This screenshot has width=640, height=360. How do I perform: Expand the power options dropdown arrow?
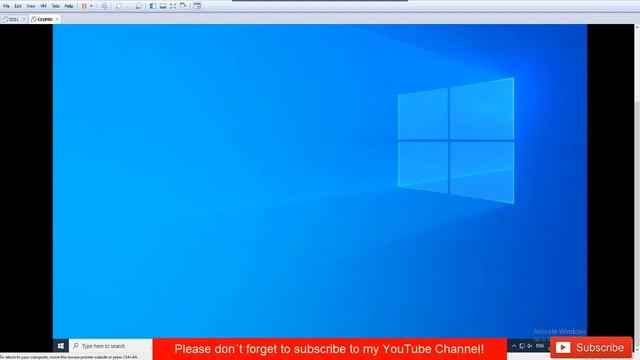click(91, 6)
